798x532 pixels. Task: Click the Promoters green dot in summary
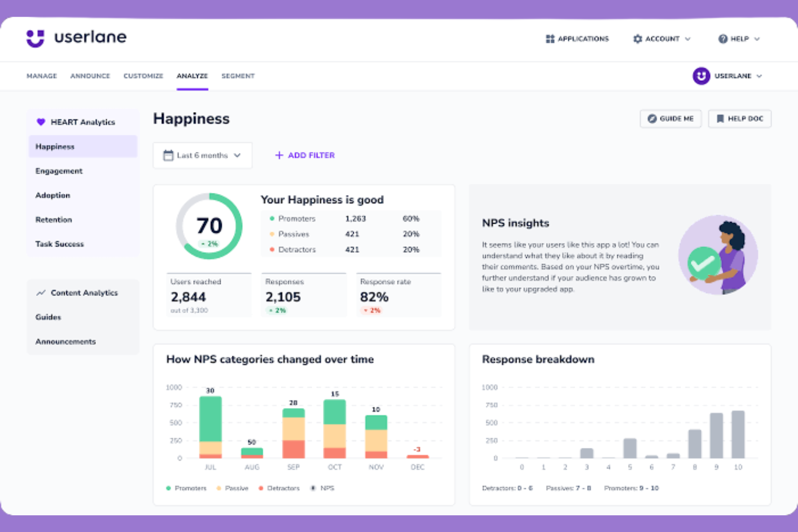click(272, 218)
